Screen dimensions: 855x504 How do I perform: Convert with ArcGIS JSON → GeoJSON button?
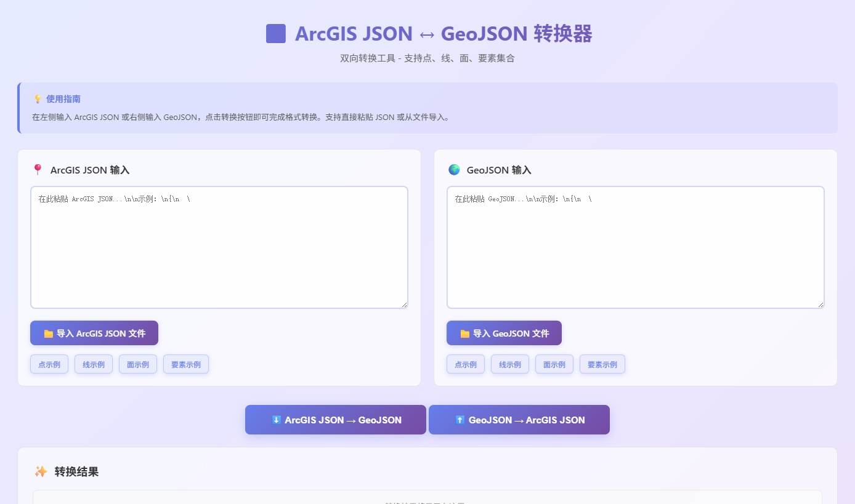pos(336,420)
